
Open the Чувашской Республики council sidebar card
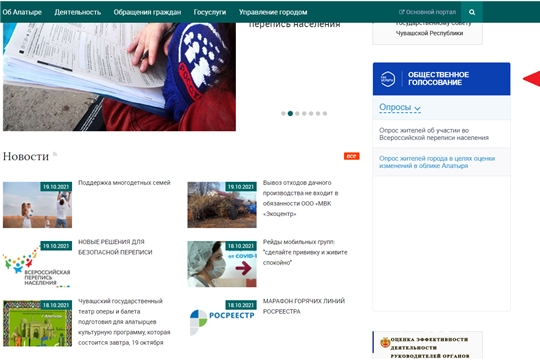click(x=427, y=33)
